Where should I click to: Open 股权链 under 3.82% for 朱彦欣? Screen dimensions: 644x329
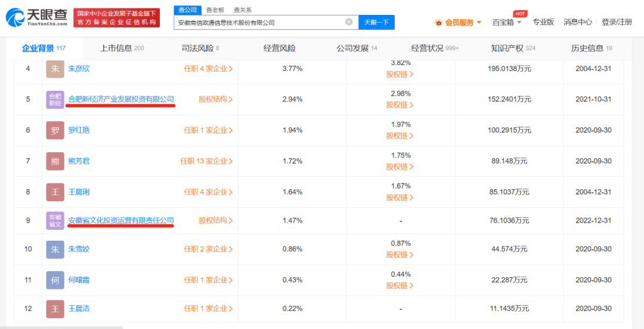(x=400, y=75)
